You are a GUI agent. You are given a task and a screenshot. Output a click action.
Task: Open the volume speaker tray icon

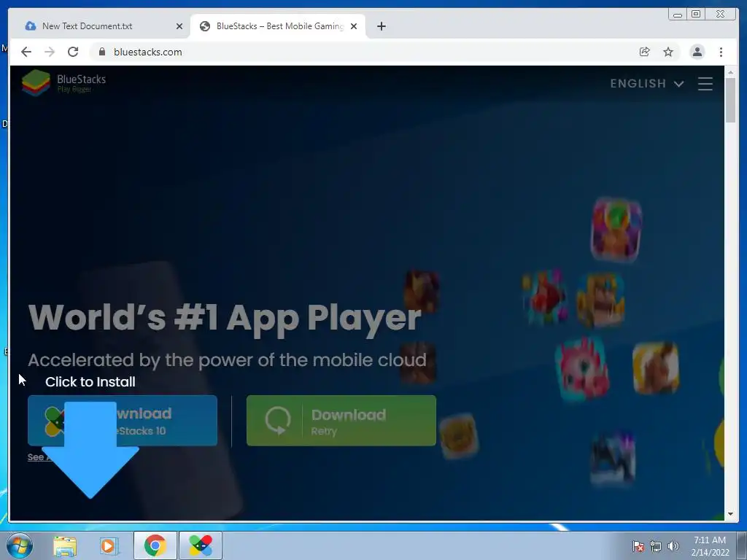coord(673,546)
